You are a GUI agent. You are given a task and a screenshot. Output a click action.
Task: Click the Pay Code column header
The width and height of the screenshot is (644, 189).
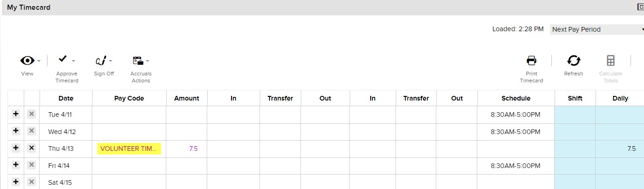point(129,98)
